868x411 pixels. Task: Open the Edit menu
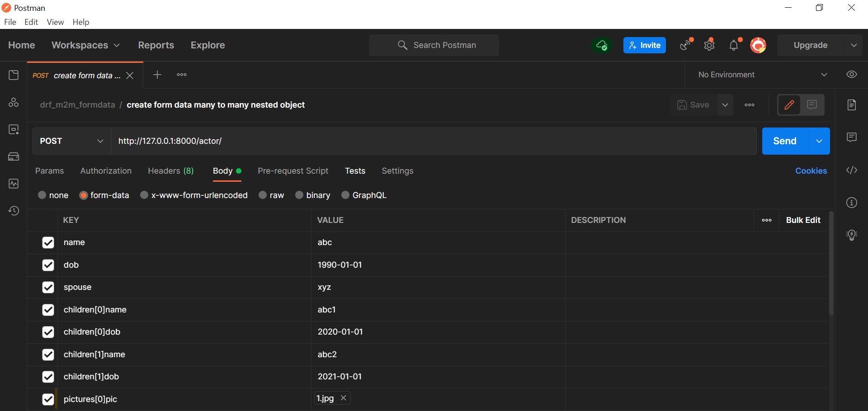31,22
